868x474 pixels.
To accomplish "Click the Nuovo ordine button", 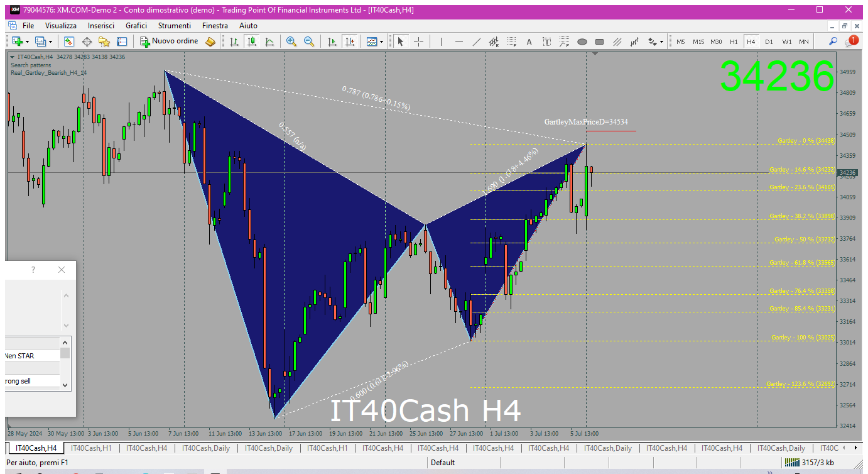I will pos(169,41).
